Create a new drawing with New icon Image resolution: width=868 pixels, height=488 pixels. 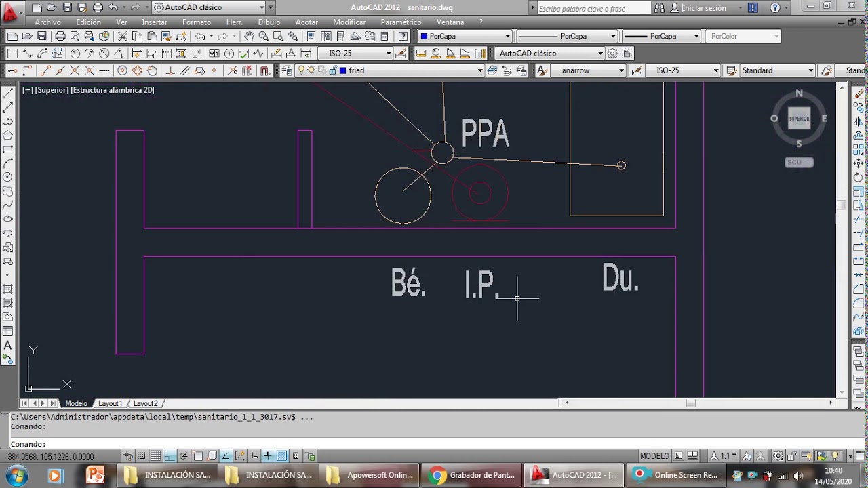click(12, 36)
